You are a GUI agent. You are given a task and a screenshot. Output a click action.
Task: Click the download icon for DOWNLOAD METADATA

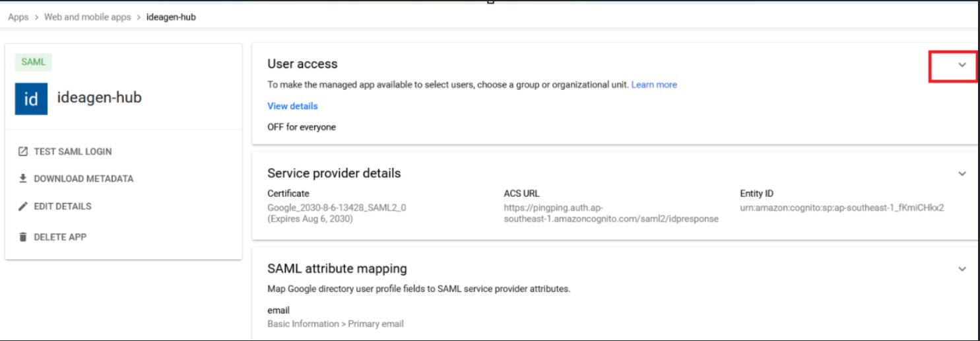tap(23, 178)
